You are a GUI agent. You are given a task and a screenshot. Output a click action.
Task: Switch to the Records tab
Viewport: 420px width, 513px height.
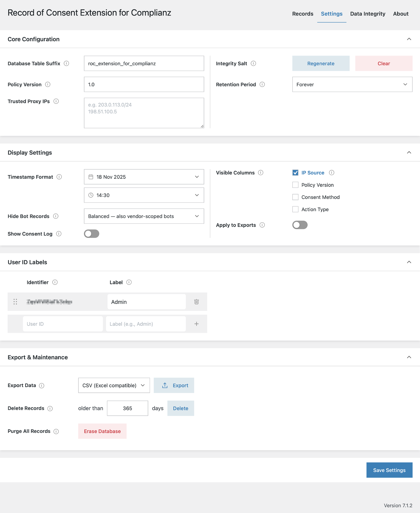pos(303,14)
